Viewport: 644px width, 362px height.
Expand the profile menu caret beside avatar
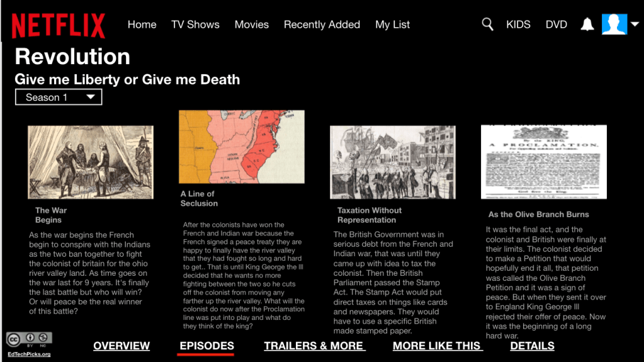pos(635,25)
